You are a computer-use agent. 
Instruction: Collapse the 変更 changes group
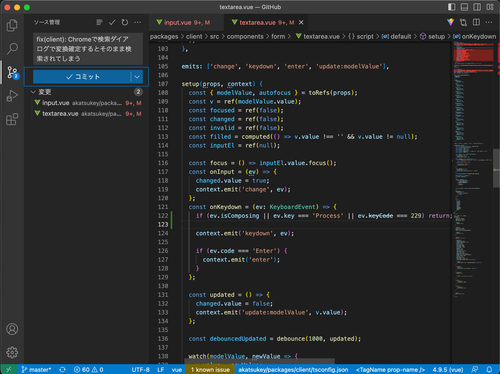pyautogui.click(x=45, y=92)
